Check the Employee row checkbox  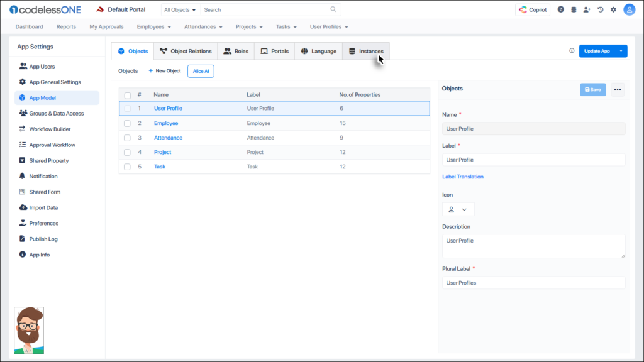(127, 124)
